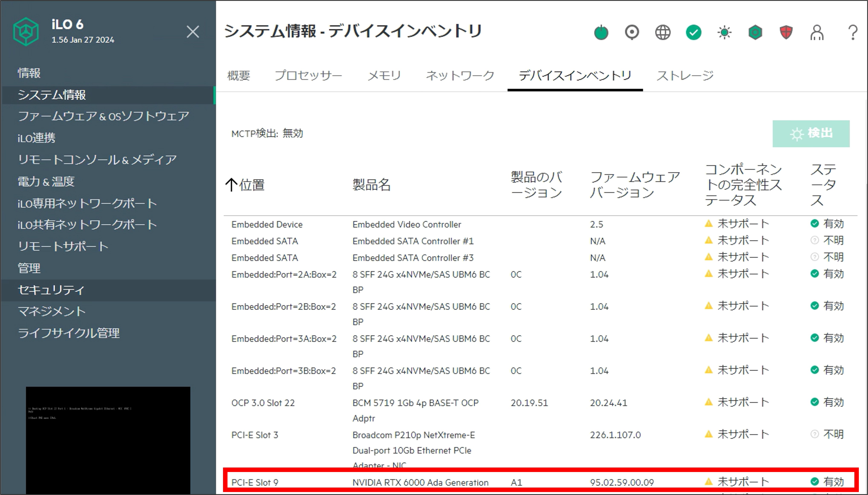Open リモートサポート in the sidebar
The width and height of the screenshot is (868, 495).
pos(63,246)
